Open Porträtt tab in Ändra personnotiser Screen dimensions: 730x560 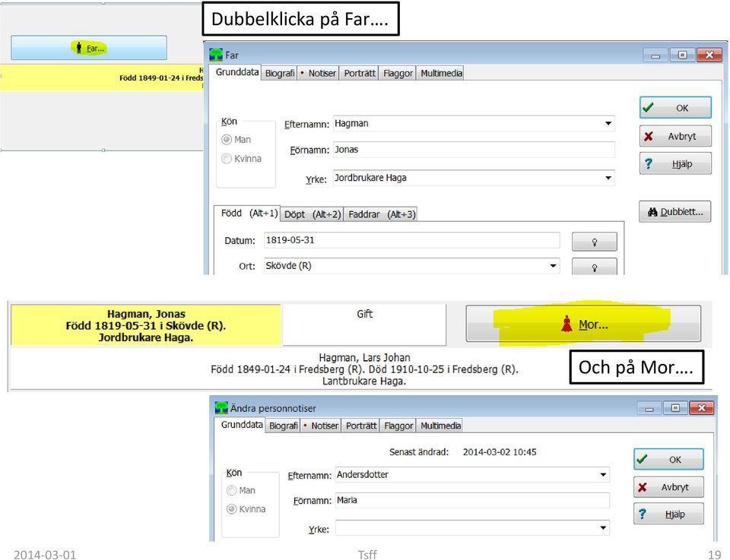(360, 426)
